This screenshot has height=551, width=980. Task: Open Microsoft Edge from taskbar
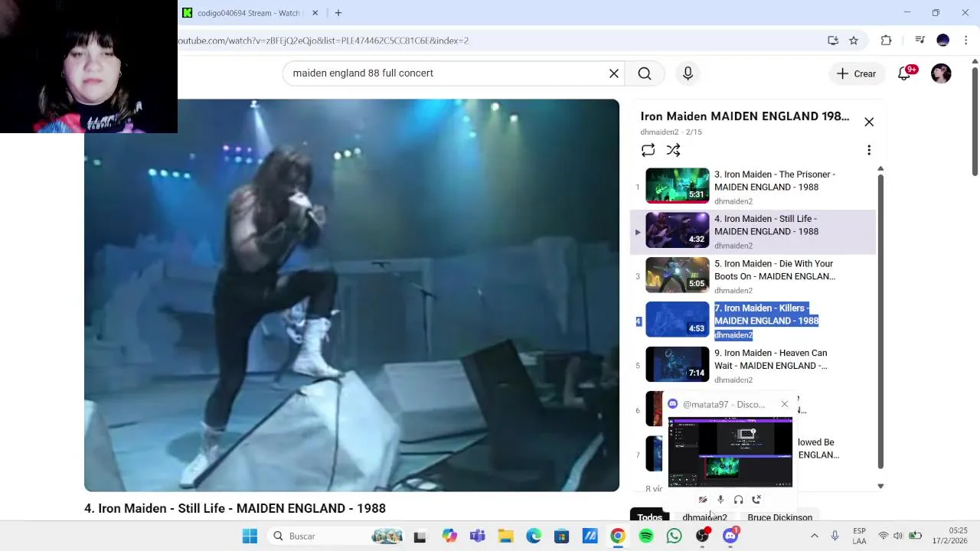pos(534,536)
